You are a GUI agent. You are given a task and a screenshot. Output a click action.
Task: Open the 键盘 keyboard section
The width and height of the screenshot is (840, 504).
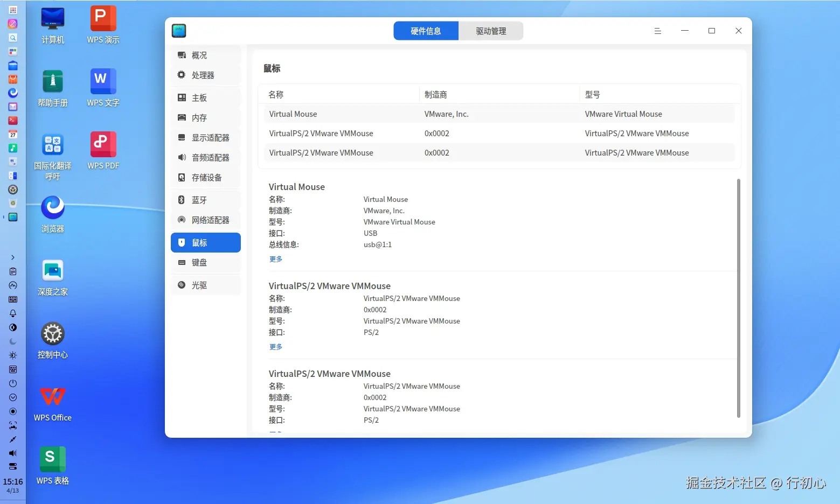[206, 262]
